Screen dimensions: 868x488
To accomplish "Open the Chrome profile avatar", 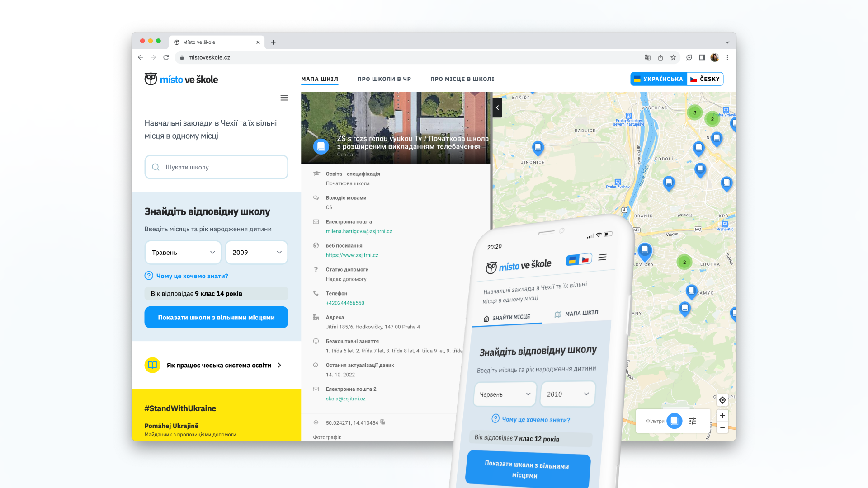I will (x=715, y=57).
